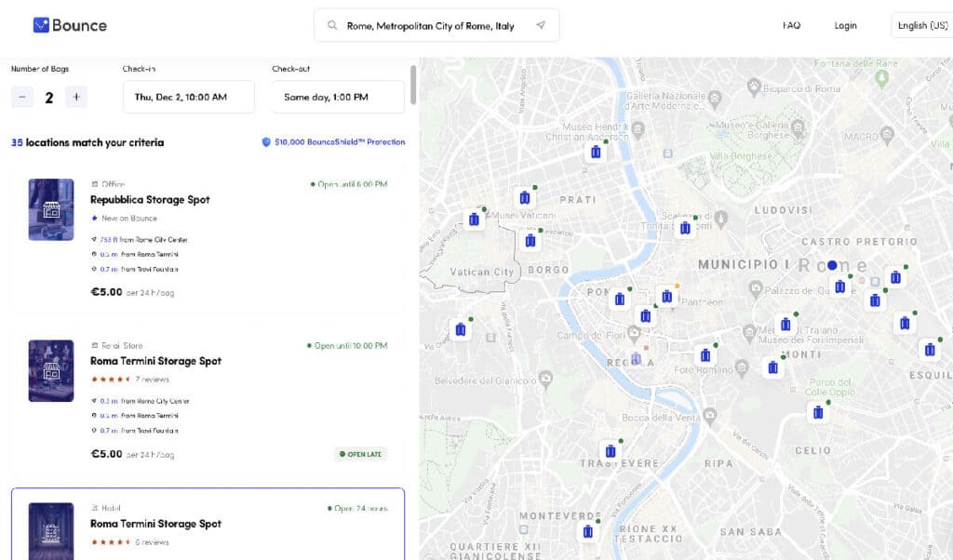
Task: Select luggage marker near Musei Vaticani
Action: click(474, 220)
